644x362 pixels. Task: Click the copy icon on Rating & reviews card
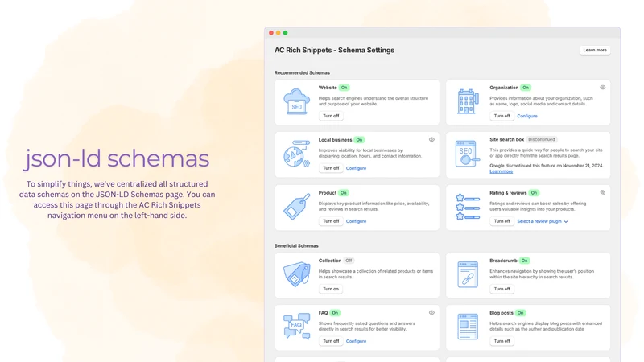coord(602,192)
